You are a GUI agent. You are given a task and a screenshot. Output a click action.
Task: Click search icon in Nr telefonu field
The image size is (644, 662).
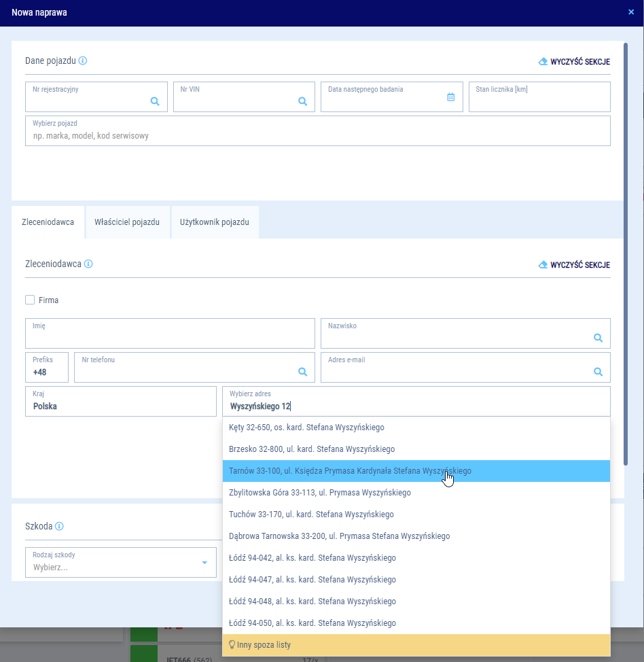pos(303,372)
